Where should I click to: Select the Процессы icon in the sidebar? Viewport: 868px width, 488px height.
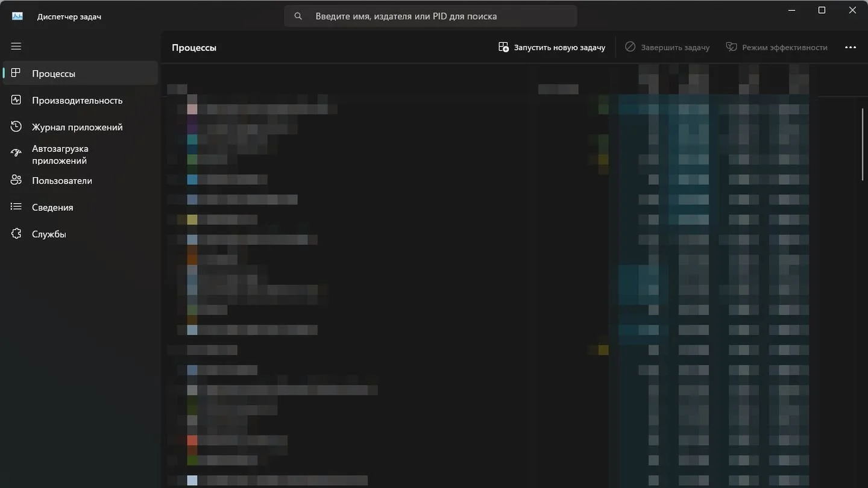[x=16, y=73]
